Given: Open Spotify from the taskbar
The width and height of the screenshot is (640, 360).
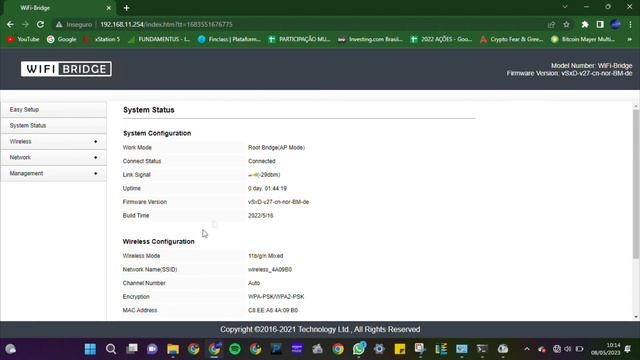Looking at the screenshot, I should click(235, 349).
